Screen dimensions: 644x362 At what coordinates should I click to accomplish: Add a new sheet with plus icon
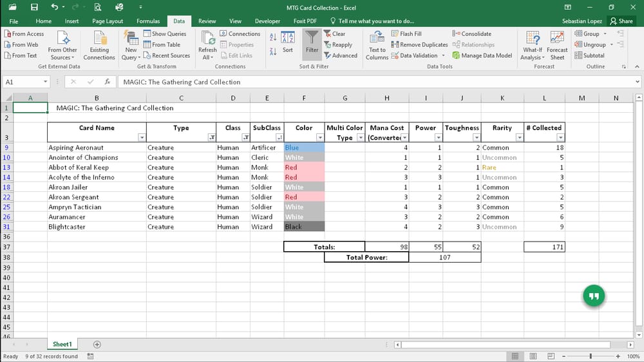[97, 345]
